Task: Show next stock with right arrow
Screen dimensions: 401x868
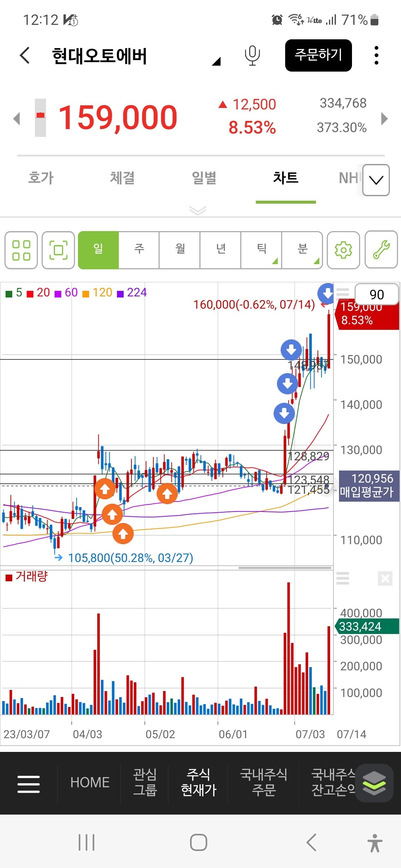Action: coord(385,119)
